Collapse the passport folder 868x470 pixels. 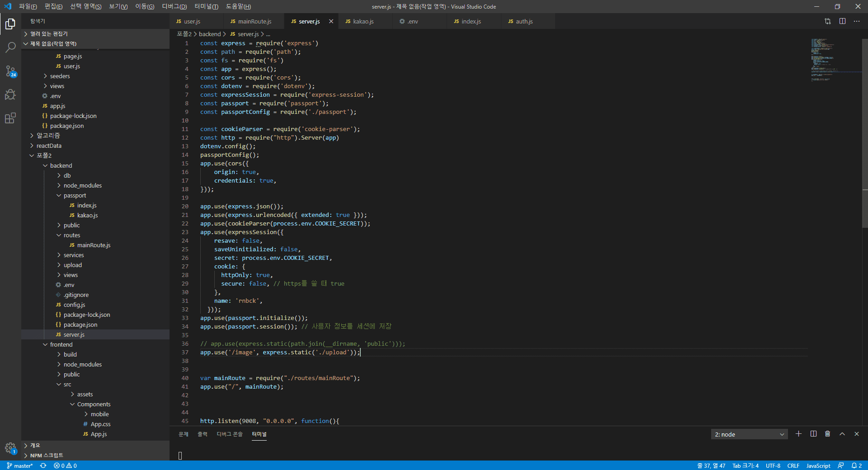coord(75,196)
